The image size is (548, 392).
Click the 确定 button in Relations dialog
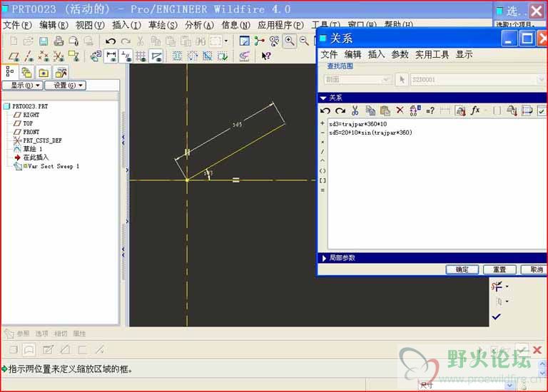[462, 269]
